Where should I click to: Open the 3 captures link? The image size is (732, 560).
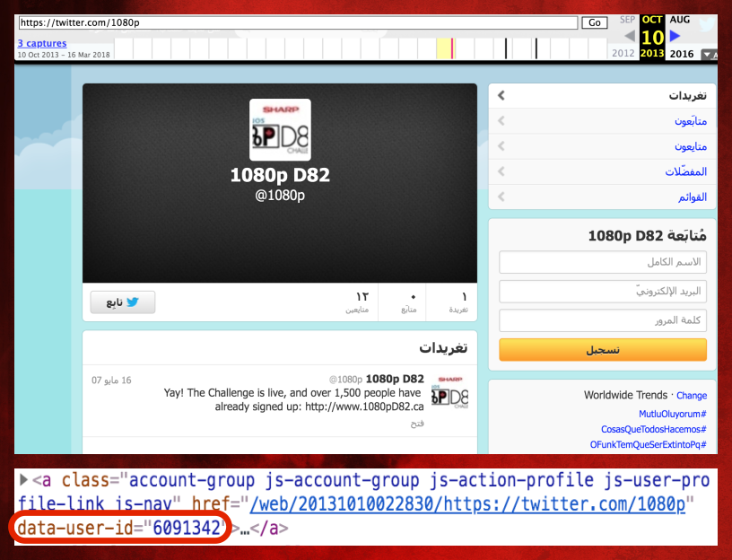click(42, 43)
